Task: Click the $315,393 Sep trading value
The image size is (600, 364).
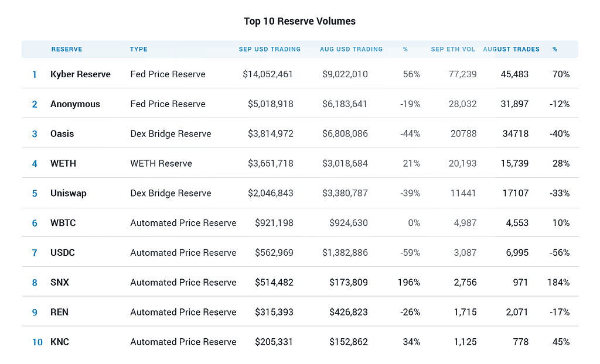Action: coord(274,313)
